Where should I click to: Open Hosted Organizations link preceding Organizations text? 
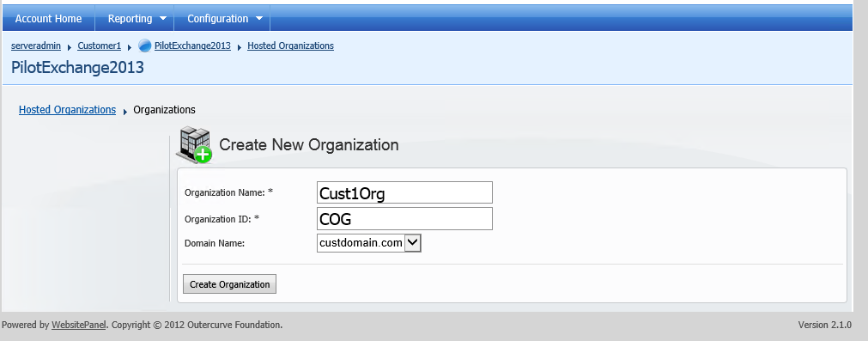tap(68, 110)
